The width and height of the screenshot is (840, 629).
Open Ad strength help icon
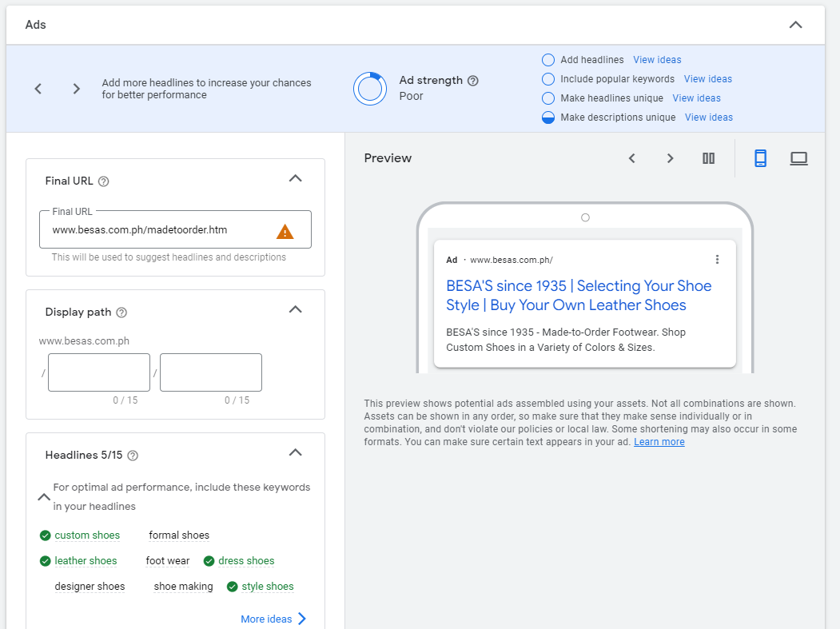click(472, 81)
